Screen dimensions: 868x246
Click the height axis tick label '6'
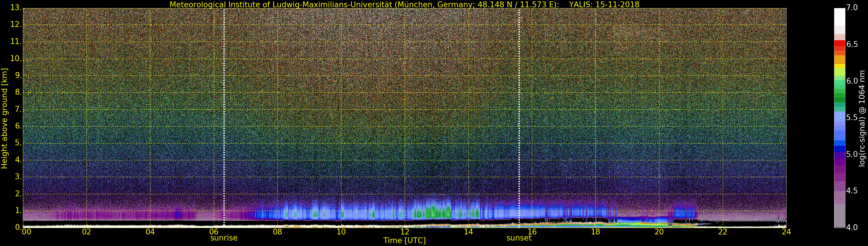pos(18,126)
